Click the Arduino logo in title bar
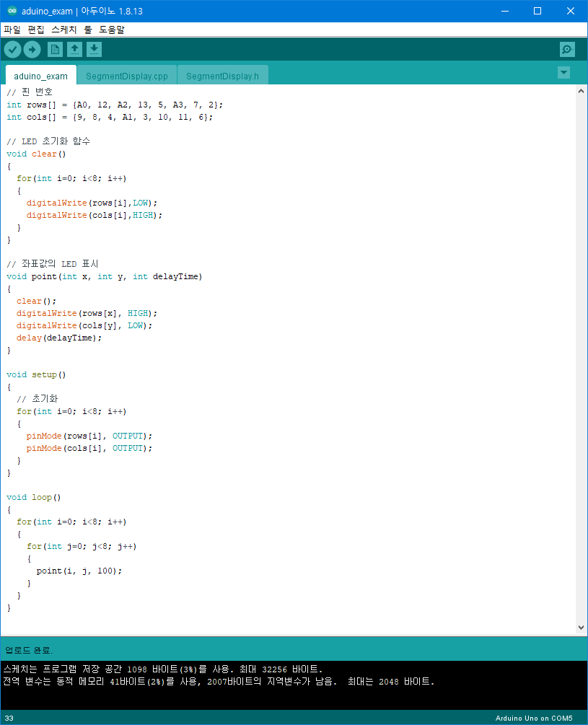 point(12,11)
